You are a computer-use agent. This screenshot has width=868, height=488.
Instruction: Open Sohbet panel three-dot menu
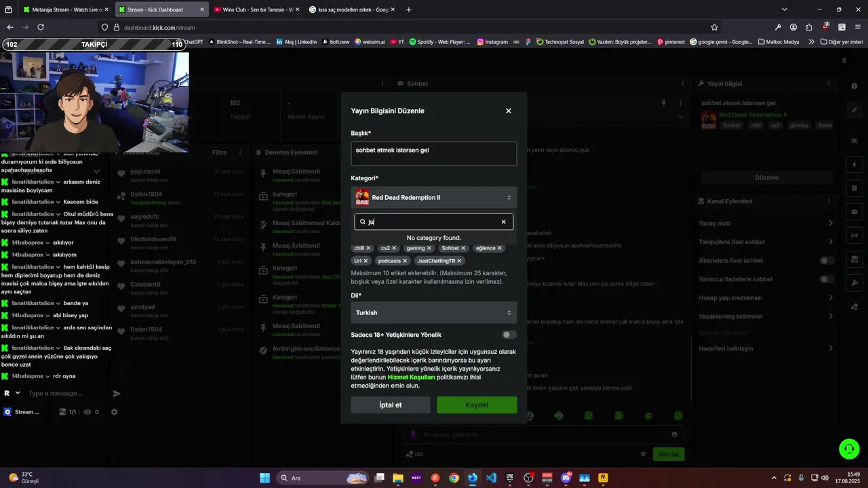(x=683, y=83)
